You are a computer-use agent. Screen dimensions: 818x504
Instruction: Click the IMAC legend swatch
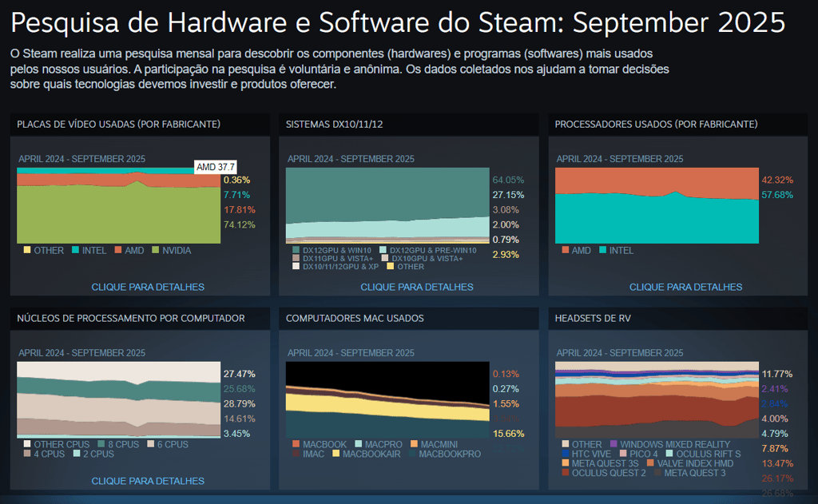[x=296, y=454]
